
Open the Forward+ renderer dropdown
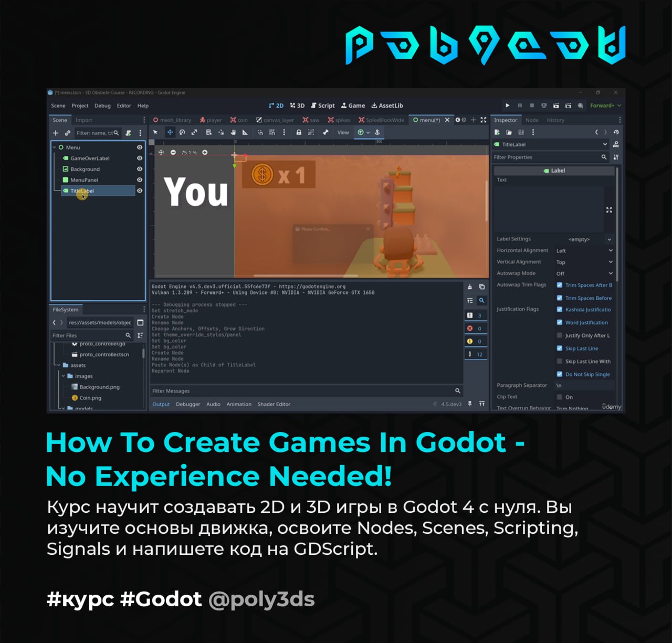pos(605,106)
